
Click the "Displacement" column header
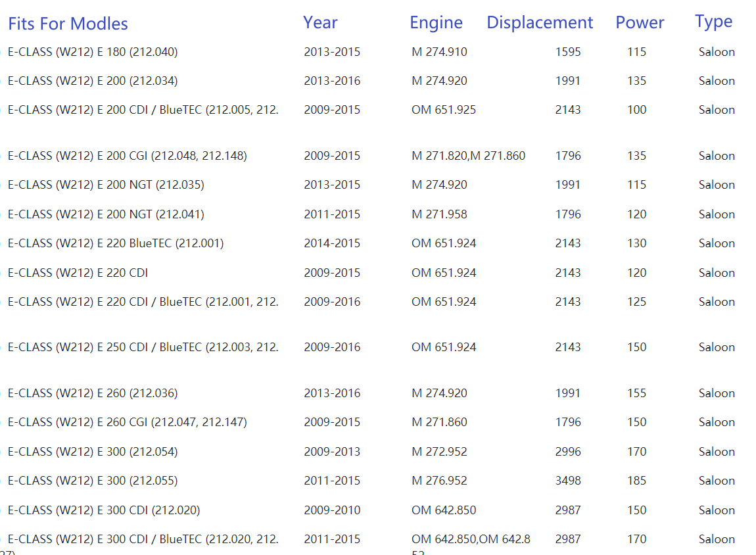tap(540, 22)
